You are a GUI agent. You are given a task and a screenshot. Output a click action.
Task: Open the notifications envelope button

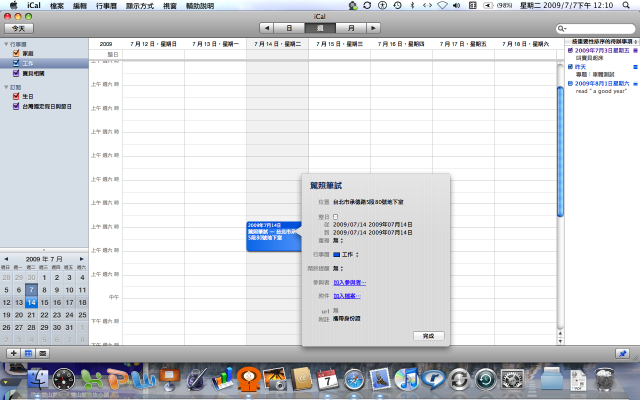42,353
